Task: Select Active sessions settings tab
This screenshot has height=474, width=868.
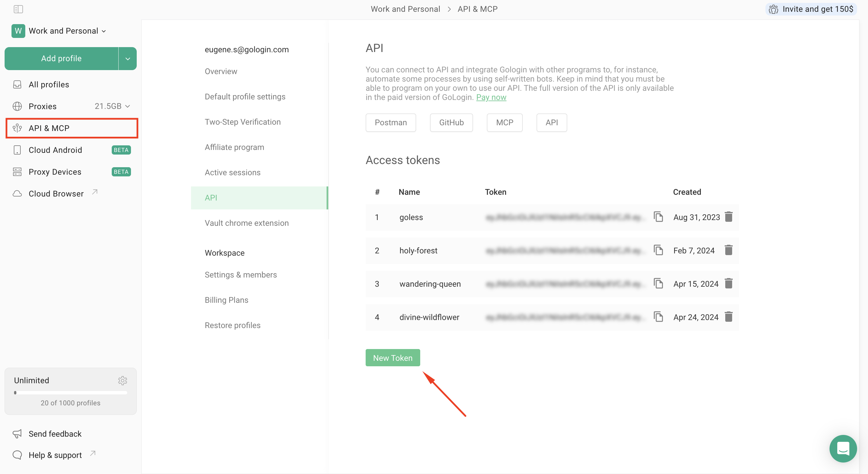Action: click(232, 173)
